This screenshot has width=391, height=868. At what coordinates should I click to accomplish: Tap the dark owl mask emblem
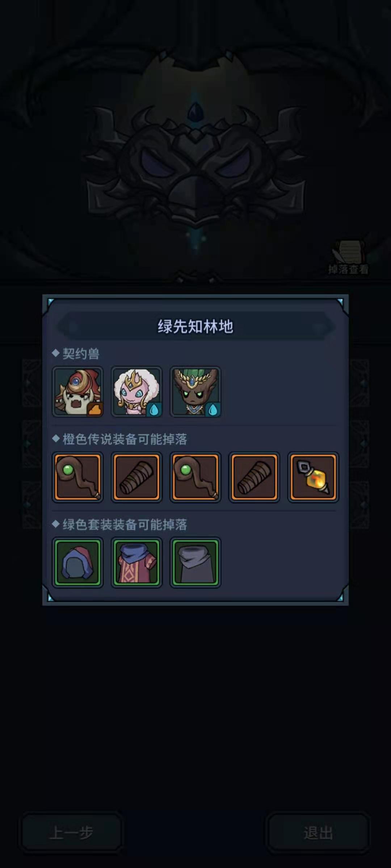195,166
